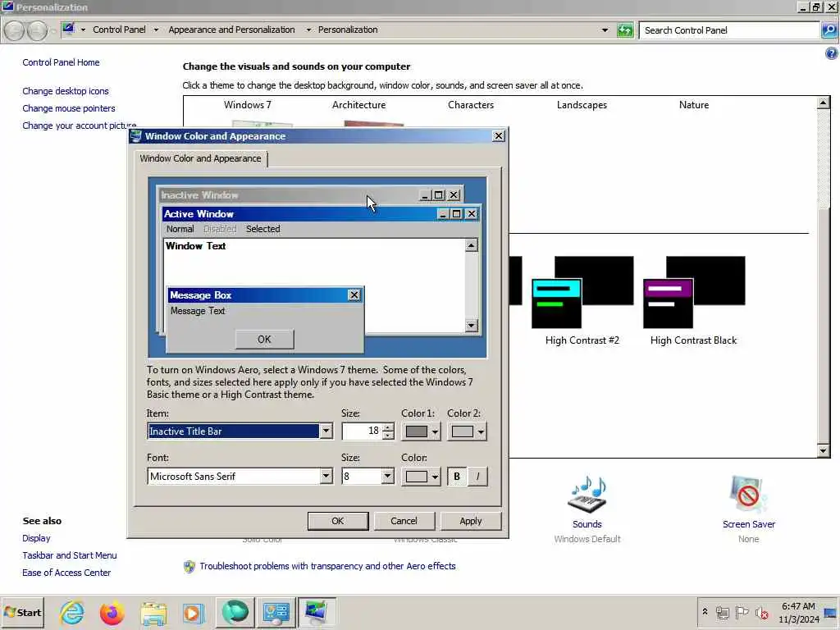Open Taskbar and Start Menu link

[x=70, y=555]
